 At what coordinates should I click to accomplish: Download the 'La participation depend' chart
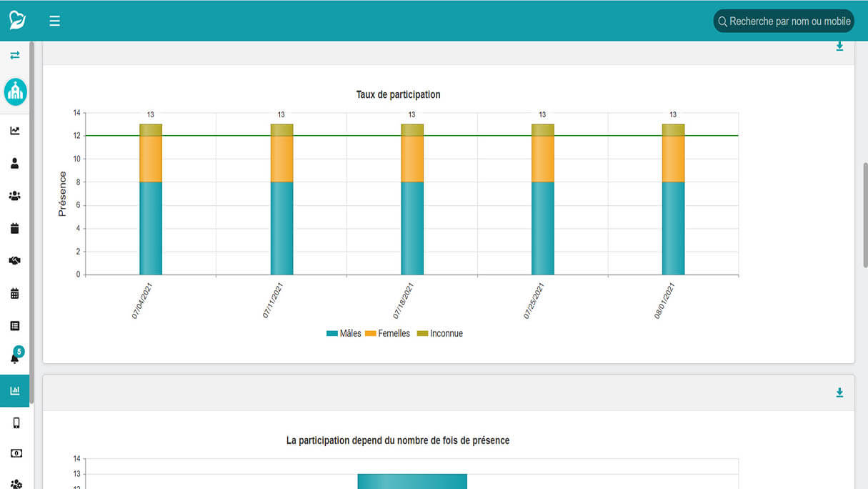coord(839,392)
